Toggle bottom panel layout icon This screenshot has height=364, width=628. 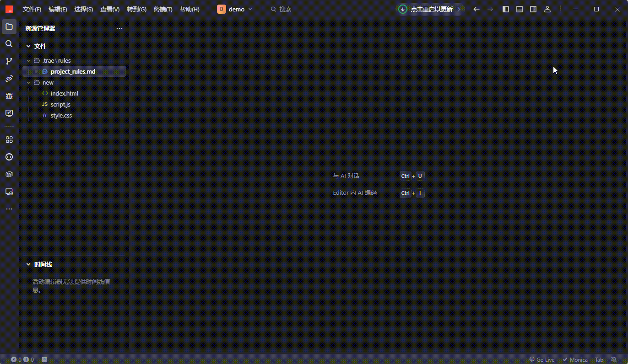tap(520, 9)
